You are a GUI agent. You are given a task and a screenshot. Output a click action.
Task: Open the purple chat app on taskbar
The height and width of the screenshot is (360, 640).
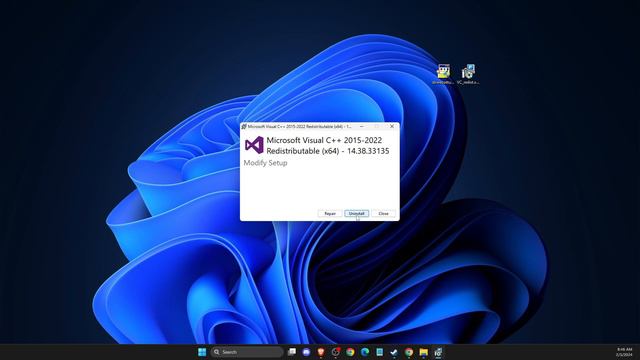pos(306,352)
